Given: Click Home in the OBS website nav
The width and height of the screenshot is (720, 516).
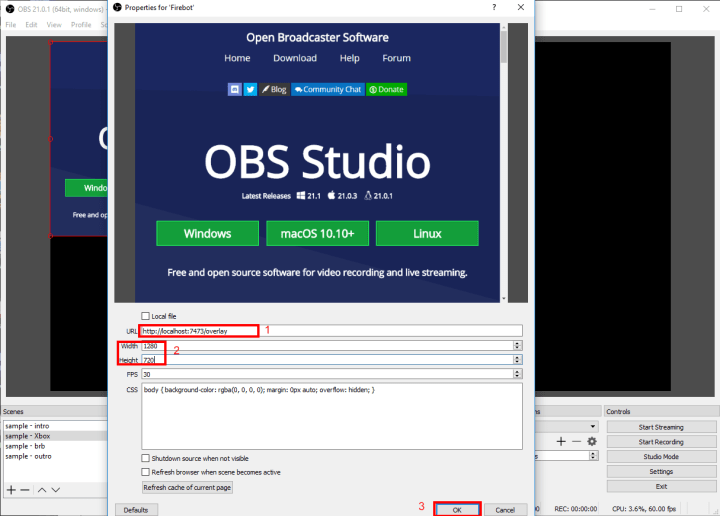Looking at the screenshot, I should [x=237, y=58].
